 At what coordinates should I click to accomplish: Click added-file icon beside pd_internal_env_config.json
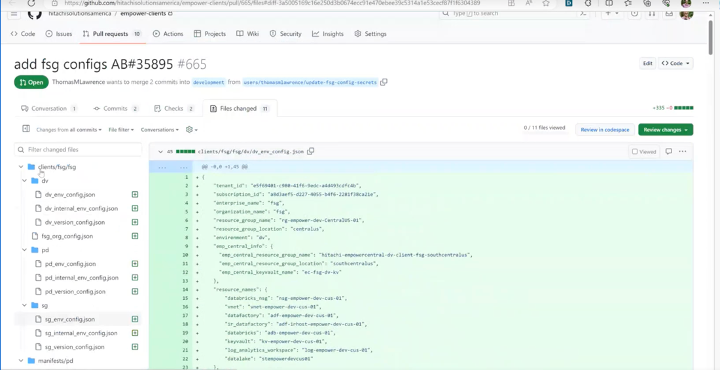135,278
